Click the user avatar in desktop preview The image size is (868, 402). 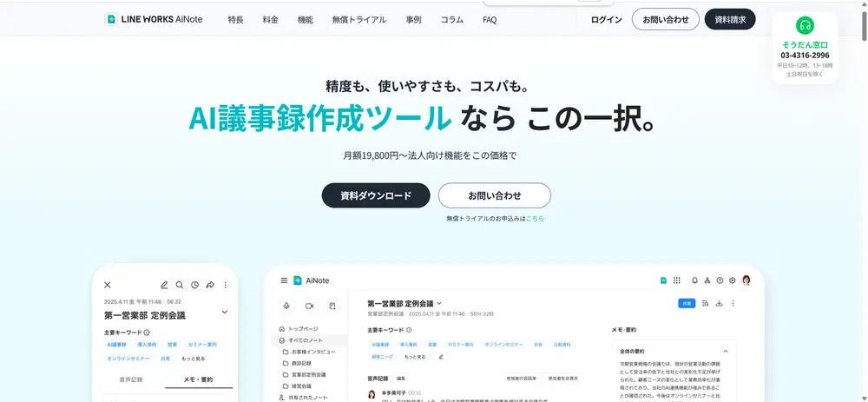coord(746,280)
